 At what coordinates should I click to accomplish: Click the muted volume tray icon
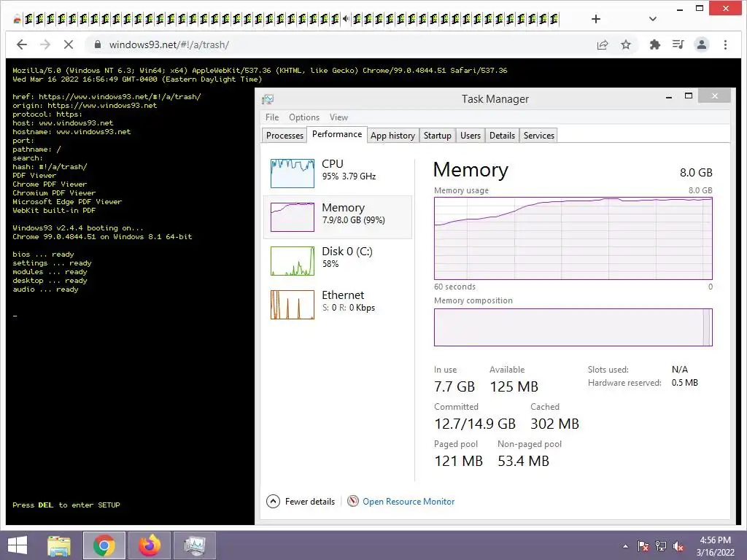(678, 546)
